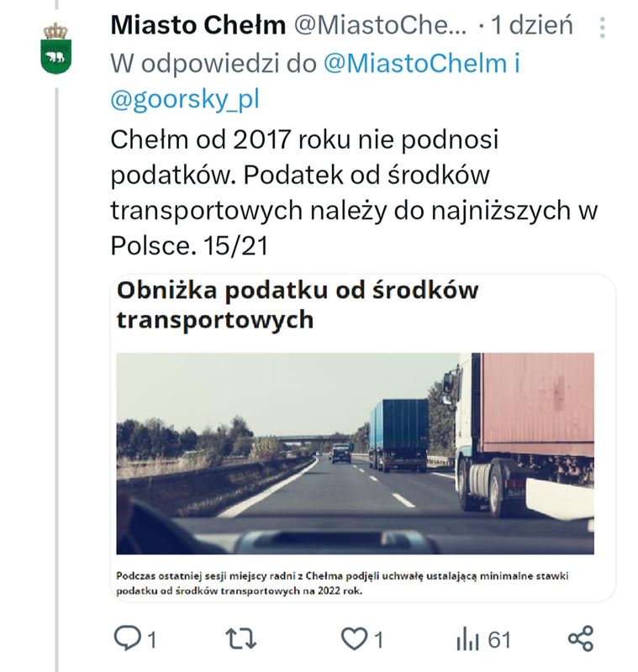Click the view count number 61
Image resolution: width=638 pixels, height=672 pixels.
tap(499, 640)
